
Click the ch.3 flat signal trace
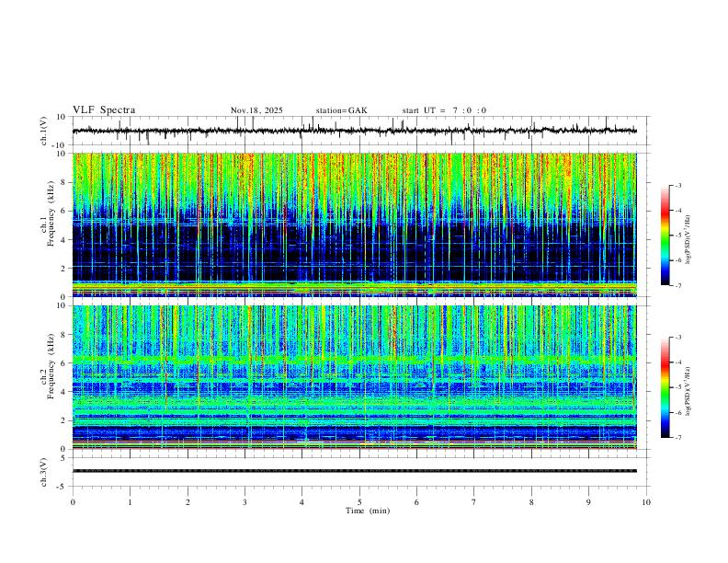pyautogui.click(x=355, y=471)
